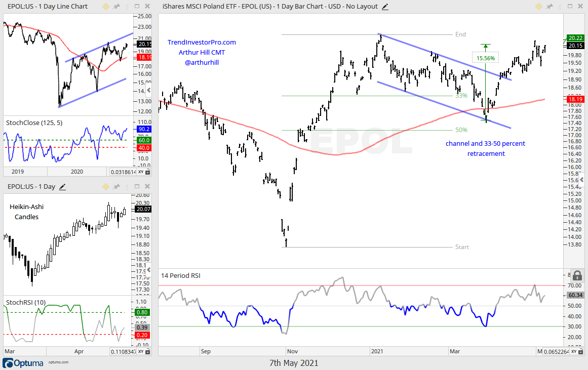Click the 60.34 RSI value tag
This screenshot has width=588, height=370.
tap(575, 296)
